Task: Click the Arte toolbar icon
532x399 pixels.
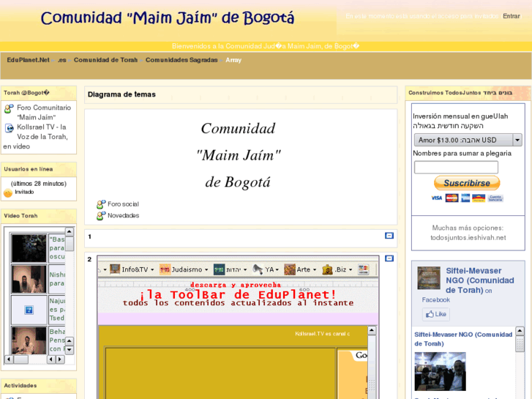Action: pos(290,269)
